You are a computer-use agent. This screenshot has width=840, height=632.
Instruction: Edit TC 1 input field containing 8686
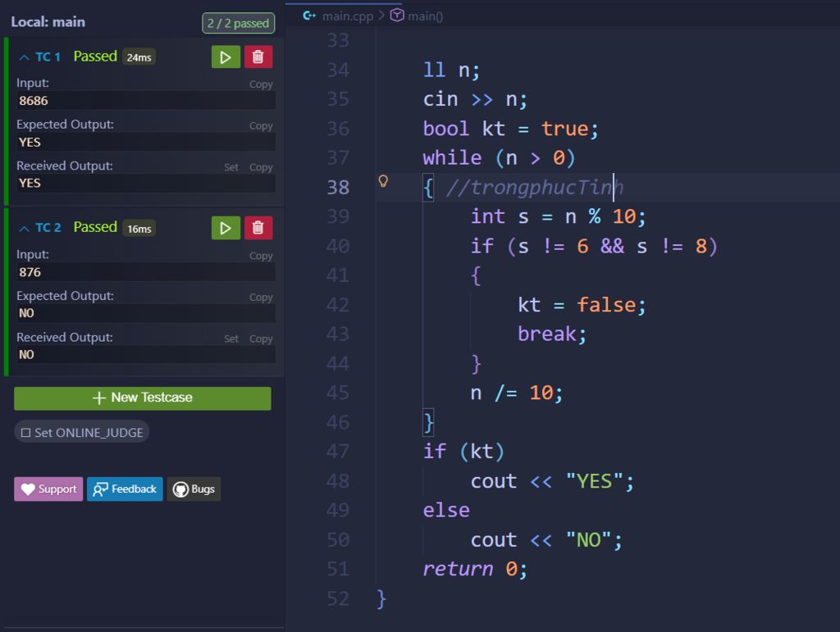coord(146,101)
